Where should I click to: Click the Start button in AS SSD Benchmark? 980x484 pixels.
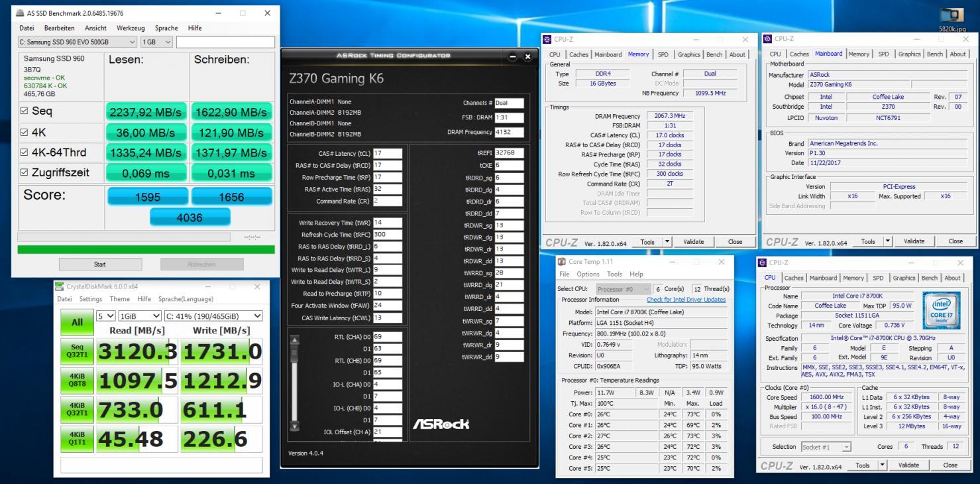coord(99,264)
